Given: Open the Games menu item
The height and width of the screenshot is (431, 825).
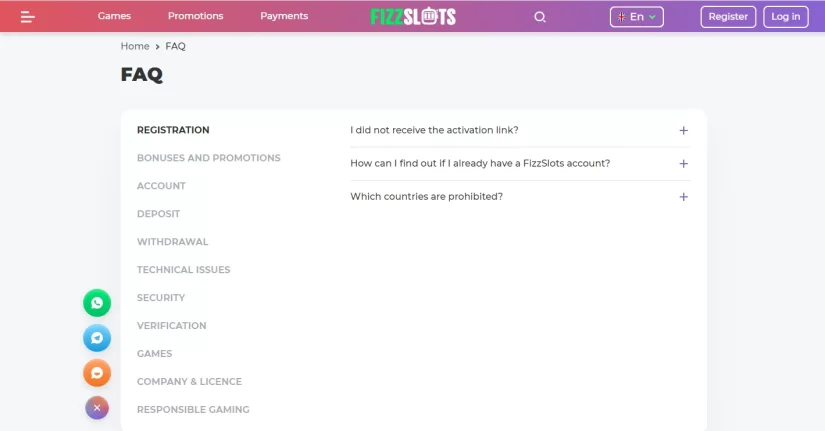Looking at the screenshot, I should click(114, 16).
